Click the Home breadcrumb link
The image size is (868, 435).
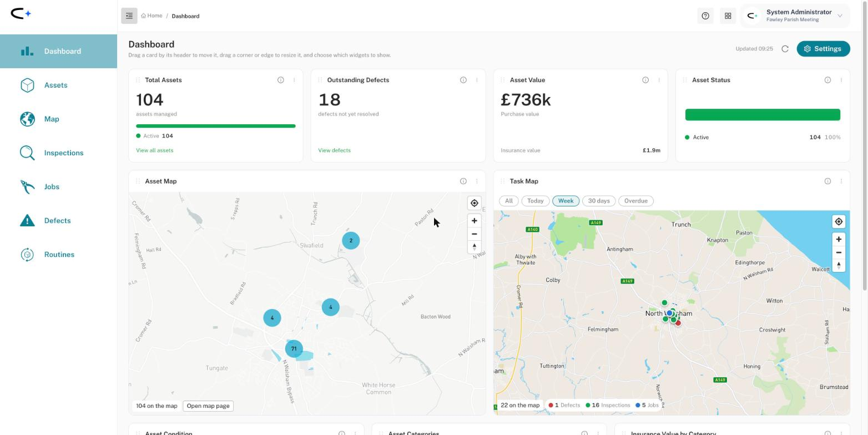coord(152,16)
